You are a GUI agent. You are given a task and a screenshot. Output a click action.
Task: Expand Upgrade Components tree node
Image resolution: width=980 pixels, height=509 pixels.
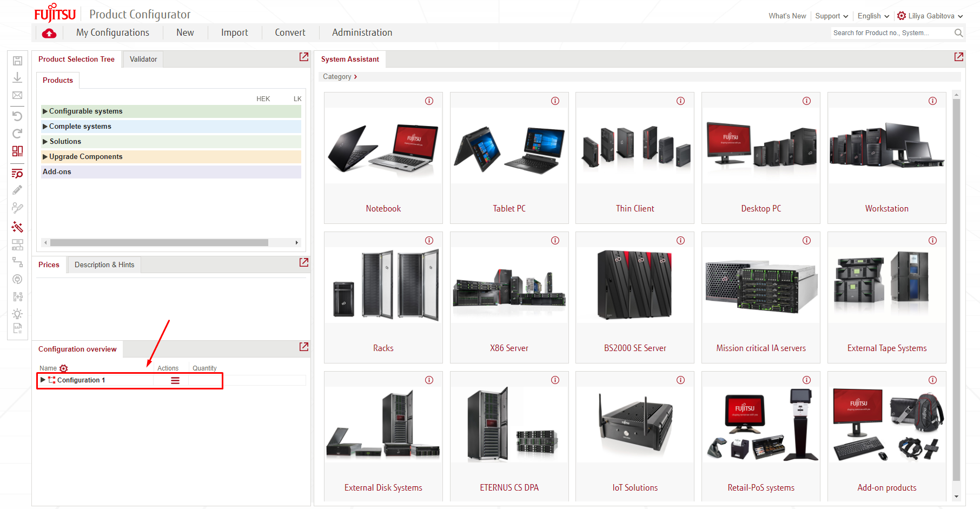45,157
